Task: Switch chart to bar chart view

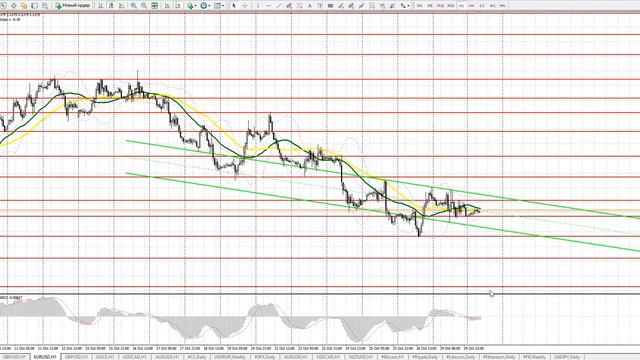Action: (100, 6)
